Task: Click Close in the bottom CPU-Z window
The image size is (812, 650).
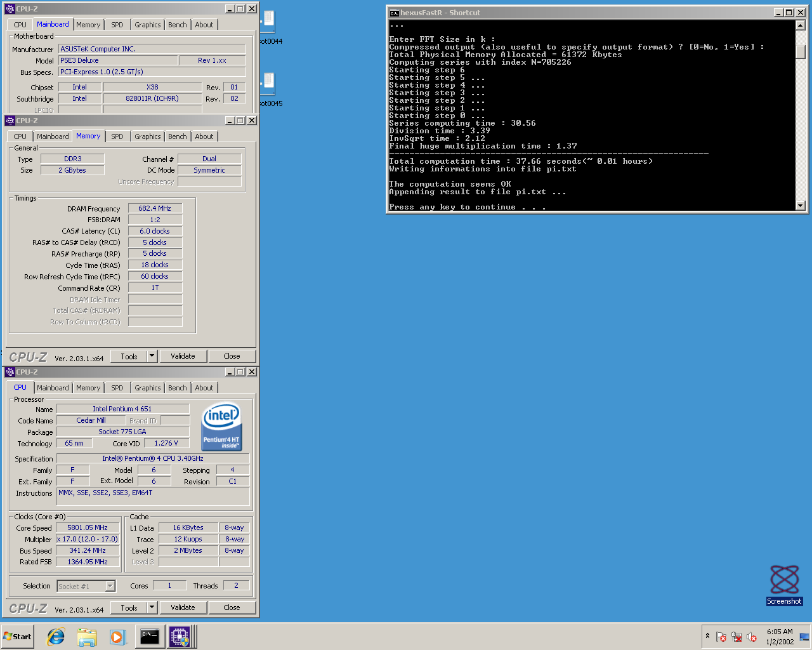Action: 232,608
